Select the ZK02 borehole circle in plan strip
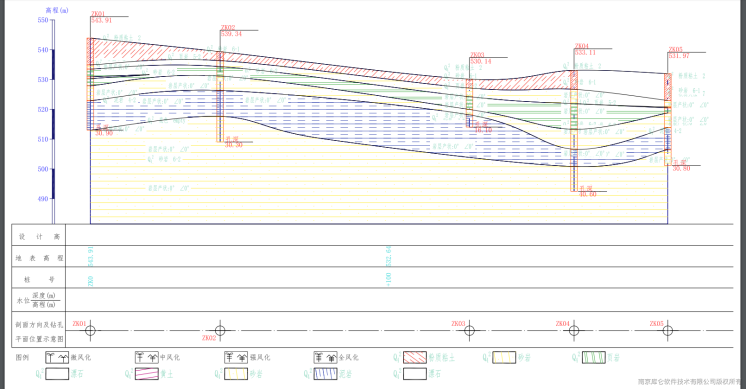Image resolution: width=746 pixels, height=389 pixels. point(220,331)
